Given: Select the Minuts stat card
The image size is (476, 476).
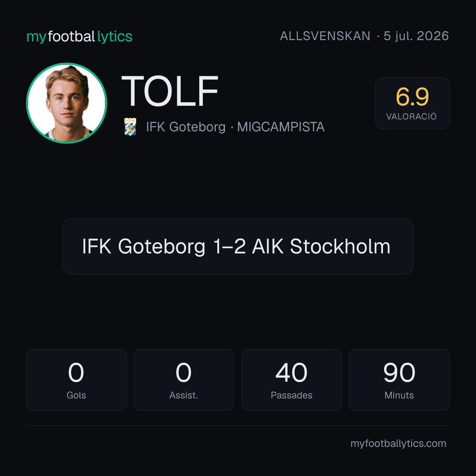Looking at the screenshot, I should (x=399, y=380).
